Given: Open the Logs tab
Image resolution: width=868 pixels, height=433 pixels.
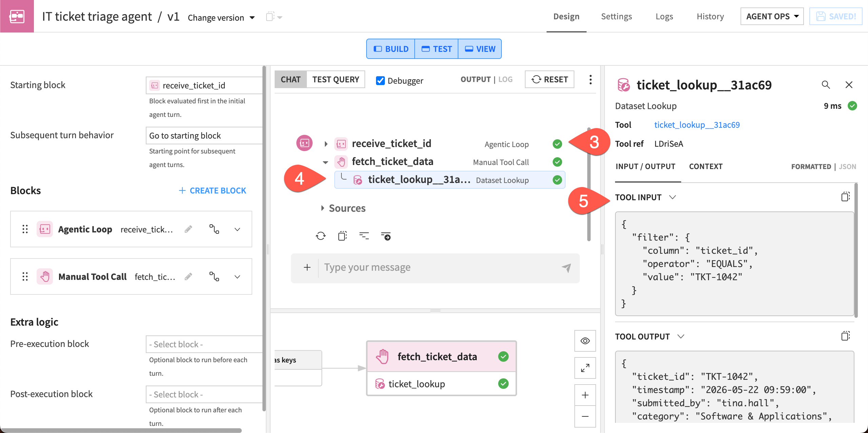Looking at the screenshot, I should tap(664, 16).
